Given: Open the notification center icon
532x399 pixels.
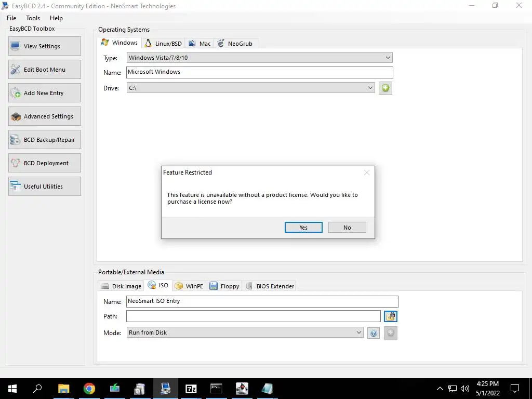Looking at the screenshot, I should coord(515,389).
